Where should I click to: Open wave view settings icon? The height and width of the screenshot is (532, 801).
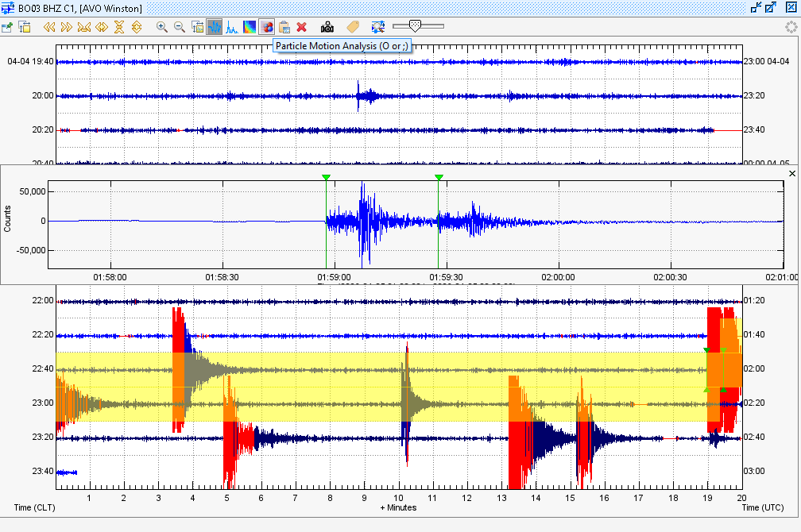[x=197, y=27]
